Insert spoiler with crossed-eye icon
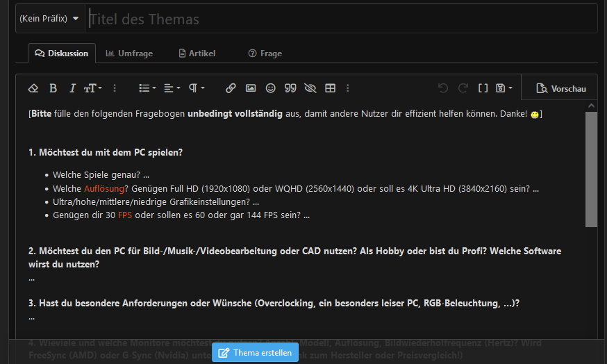607x364 pixels. 310,88
